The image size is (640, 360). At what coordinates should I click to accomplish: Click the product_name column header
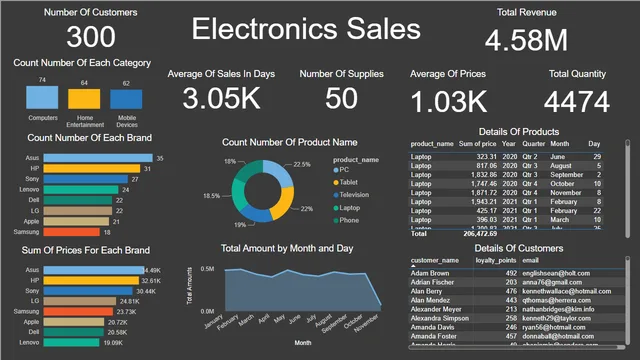[x=432, y=144]
